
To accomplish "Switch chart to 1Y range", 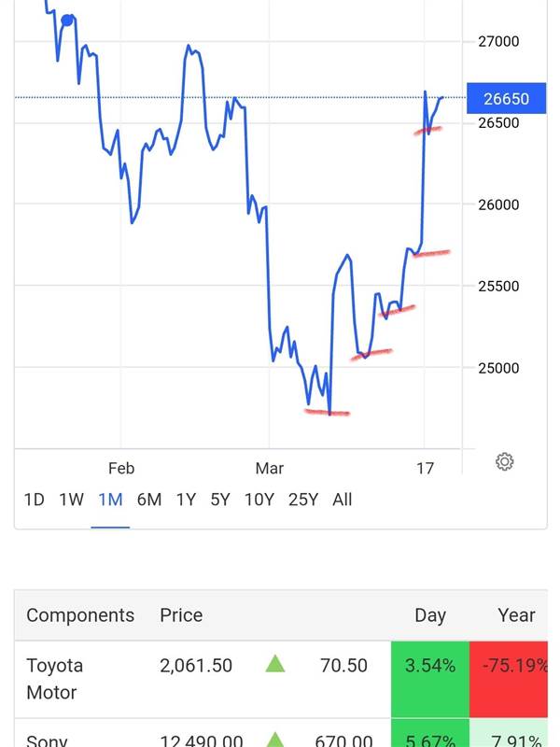I will pos(186,500).
